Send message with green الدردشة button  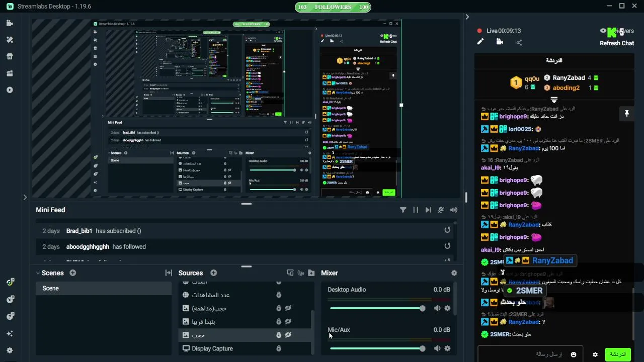point(617,354)
